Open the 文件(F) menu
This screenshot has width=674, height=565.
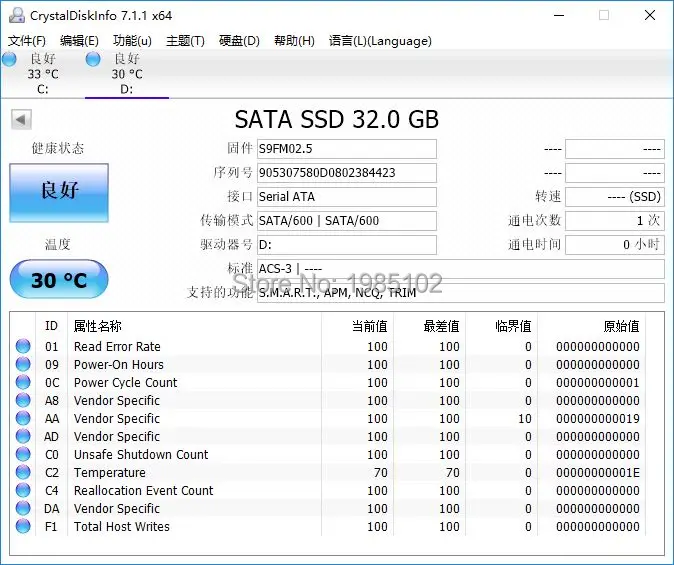[x=27, y=41]
